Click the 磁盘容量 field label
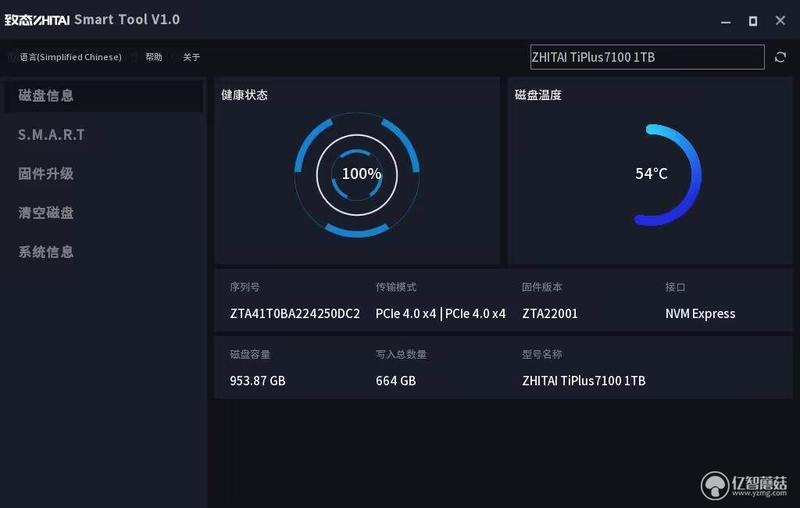Screen dimensions: 800x508 [250, 354]
